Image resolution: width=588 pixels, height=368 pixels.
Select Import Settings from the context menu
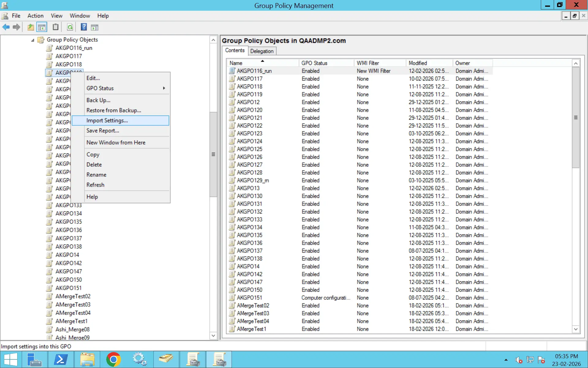[x=107, y=120]
